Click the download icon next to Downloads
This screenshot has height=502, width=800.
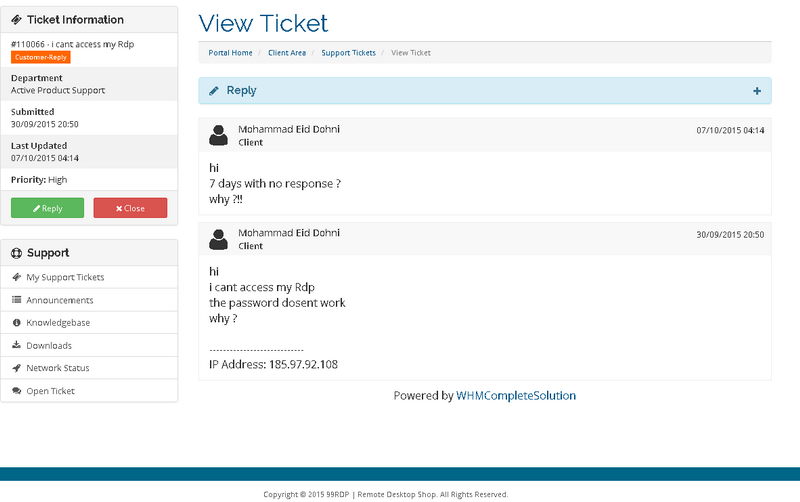tap(16, 345)
